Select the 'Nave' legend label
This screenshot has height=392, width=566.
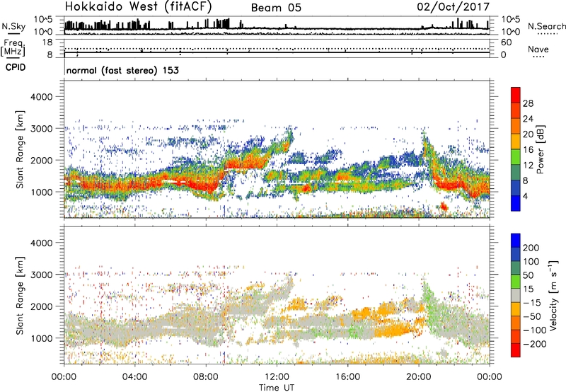pyautogui.click(x=538, y=50)
